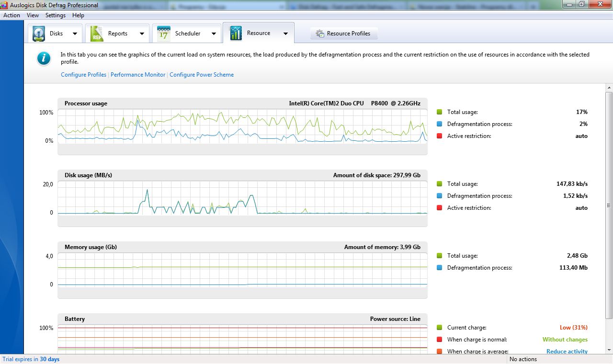This screenshot has width=613, height=364.
Task: Click the vertical scrollbar thumb
Action: pos(609,205)
